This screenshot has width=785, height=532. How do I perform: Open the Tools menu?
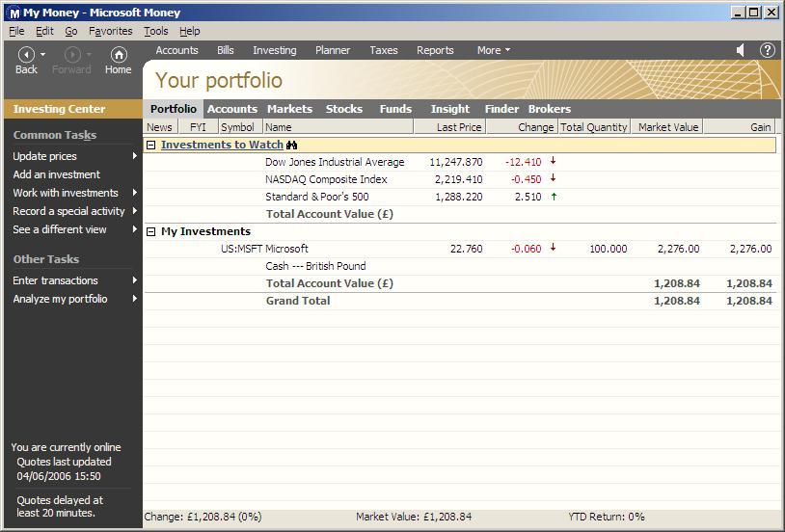tap(155, 31)
